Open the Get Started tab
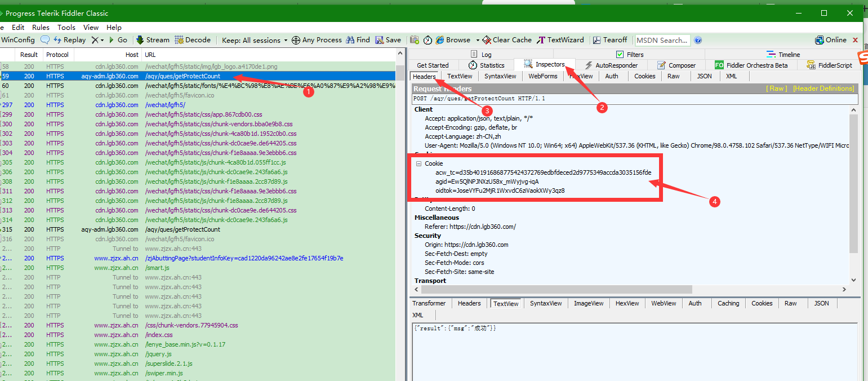The height and width of the screenshot is (381, 868). click(433, 65)
